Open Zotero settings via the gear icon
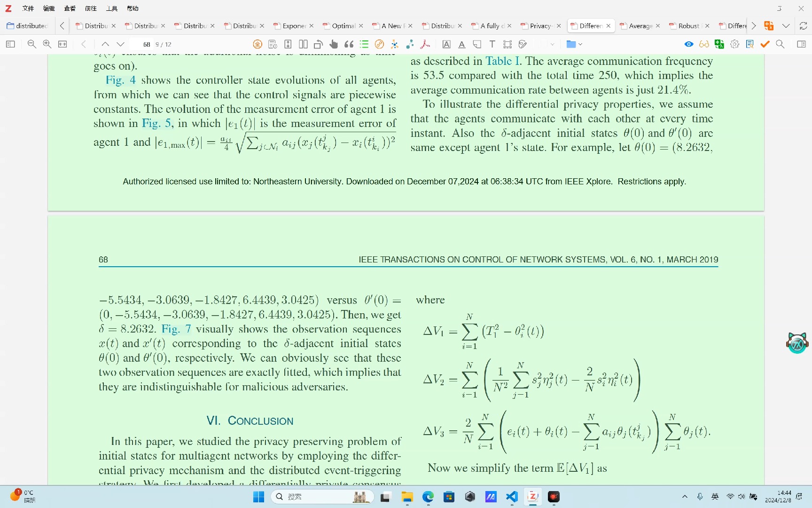This screenshot has width=812, height=508. pos(734,44)
